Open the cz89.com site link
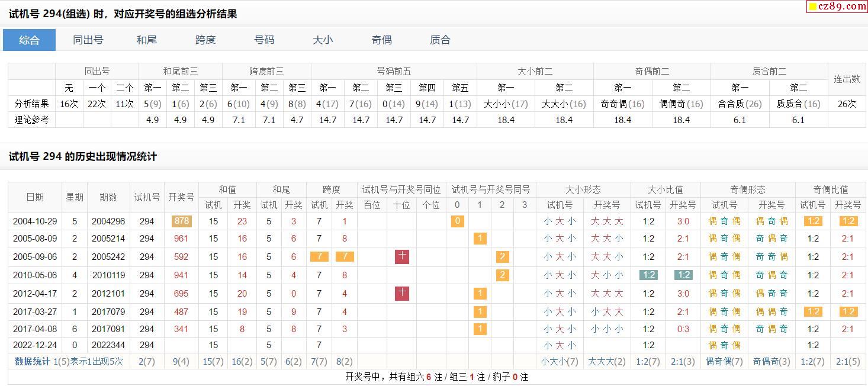 pos(838,6)
